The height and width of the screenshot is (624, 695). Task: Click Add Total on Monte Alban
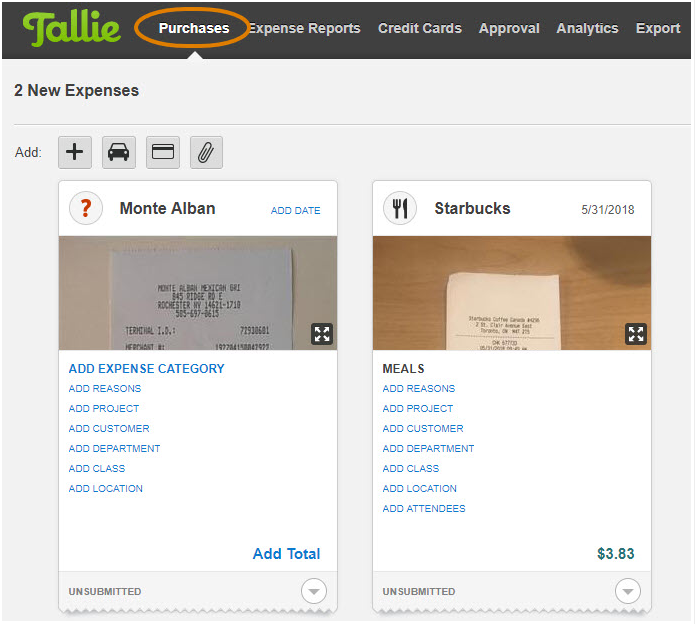click(286, 554)
